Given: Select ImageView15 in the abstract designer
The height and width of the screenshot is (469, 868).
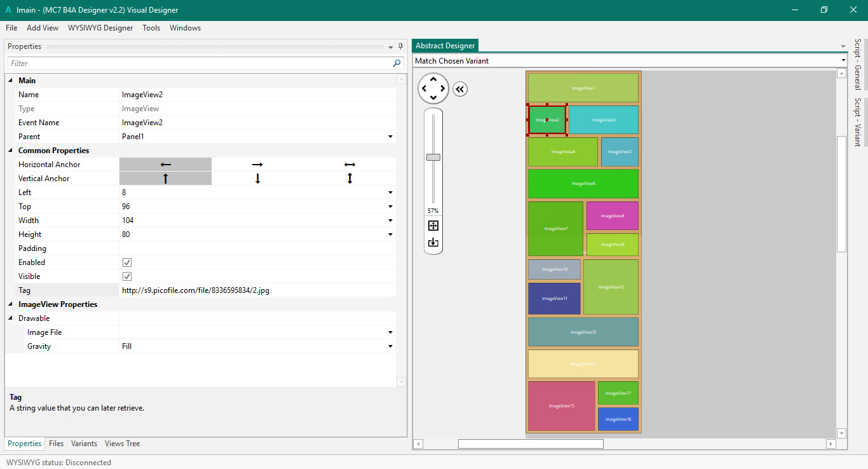Looking at the screenshot, I should [x=561, y=406].
